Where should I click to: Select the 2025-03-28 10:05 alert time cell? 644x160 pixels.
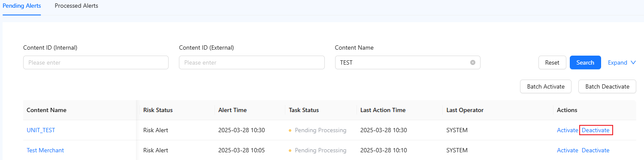tap(242, 150)
